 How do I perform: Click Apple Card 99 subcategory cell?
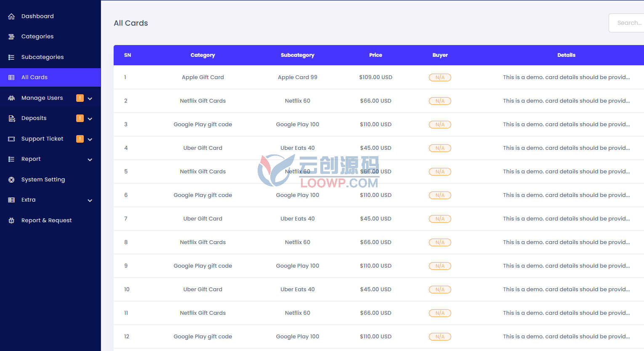click(x=298, y=77)
